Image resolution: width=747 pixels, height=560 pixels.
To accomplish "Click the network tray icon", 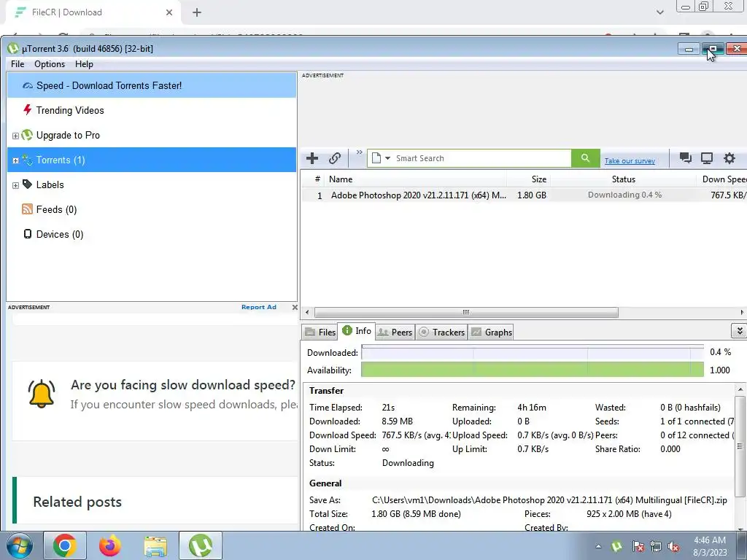I will coord(656,547).
